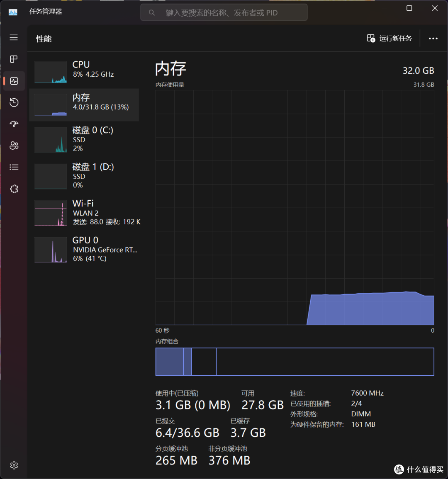448x479 pixels.
Task: Open the Details list page icon
Action: click(x=14, y=167)
